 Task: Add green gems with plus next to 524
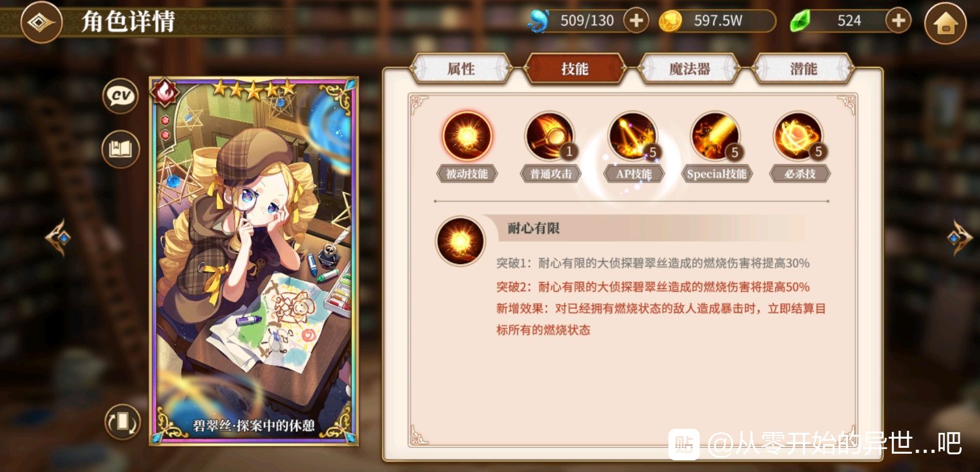point(898,21)
